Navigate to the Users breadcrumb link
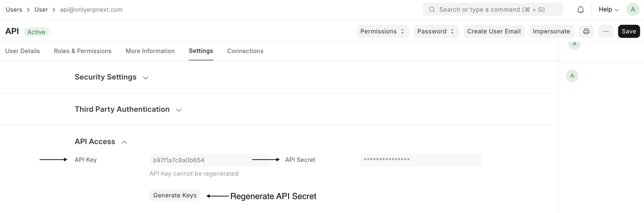Screen dimensions: 644x213 tap(14, 10)
